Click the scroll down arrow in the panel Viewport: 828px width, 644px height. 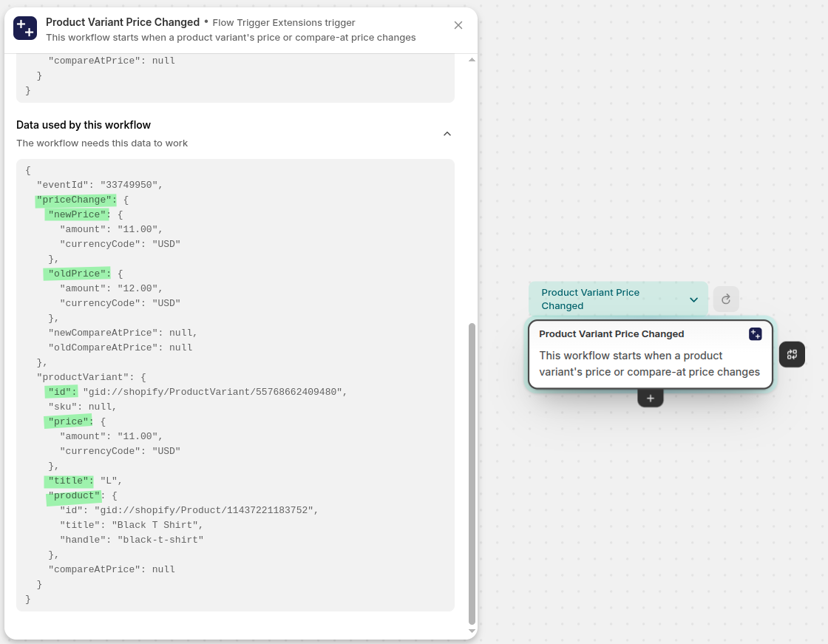click(x=472, y=631)
